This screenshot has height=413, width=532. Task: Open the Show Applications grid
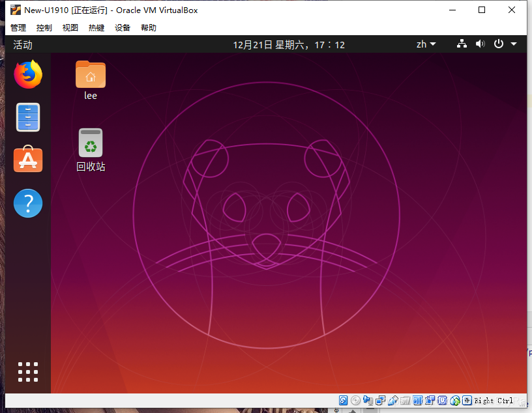(x=27, y=372)
